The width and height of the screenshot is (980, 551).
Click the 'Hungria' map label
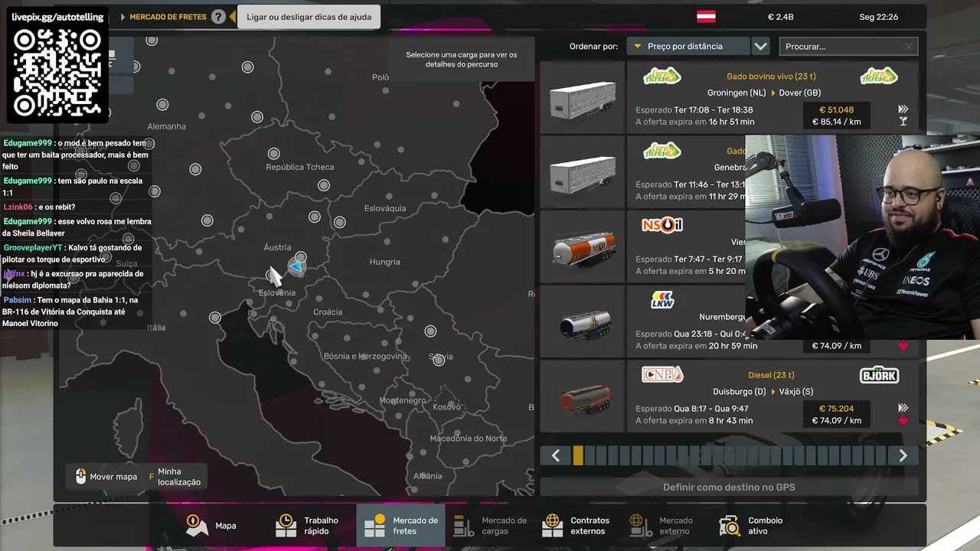[384, 262]
